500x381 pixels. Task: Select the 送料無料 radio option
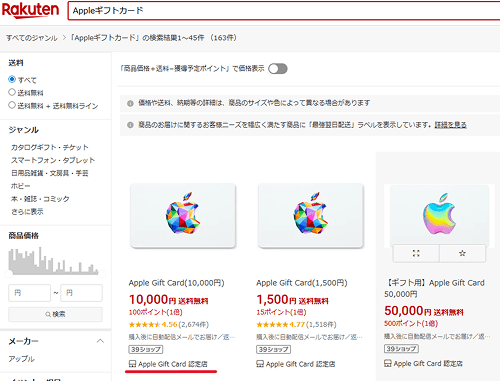tap(12, 92)
